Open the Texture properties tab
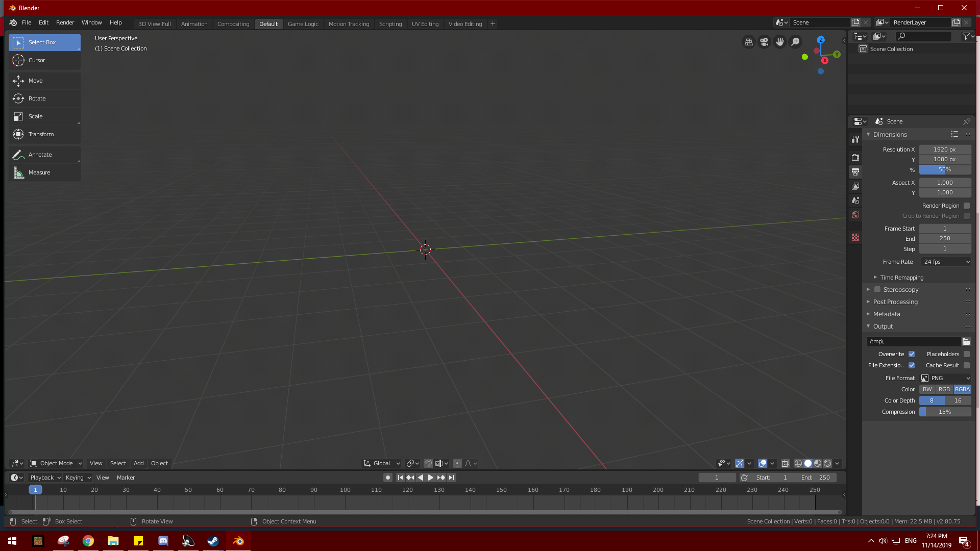This screenshot has height=551, width=980. [x=855, y=237]
